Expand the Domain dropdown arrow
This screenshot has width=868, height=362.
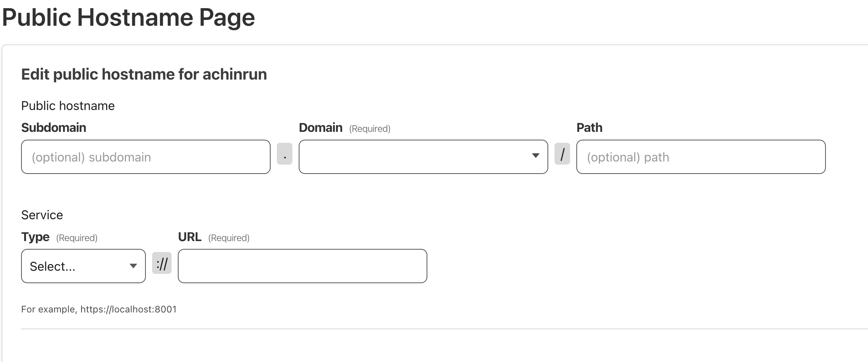pos(536,156)
